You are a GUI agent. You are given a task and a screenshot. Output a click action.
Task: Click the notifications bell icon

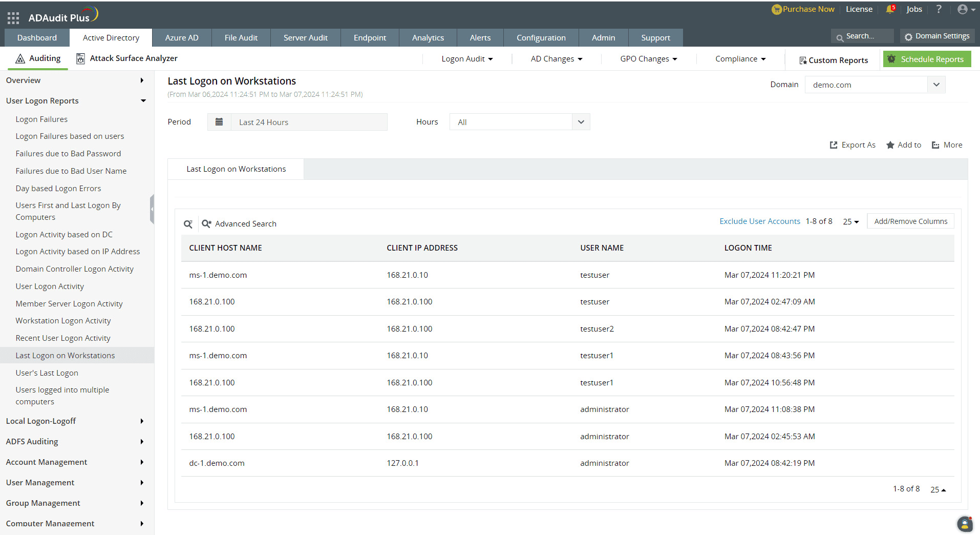(890, 9)
